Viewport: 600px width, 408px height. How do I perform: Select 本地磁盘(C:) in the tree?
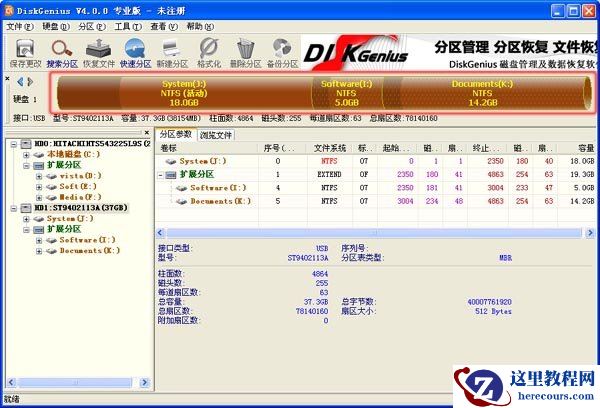pyautogui.click(x=73, y=154)
